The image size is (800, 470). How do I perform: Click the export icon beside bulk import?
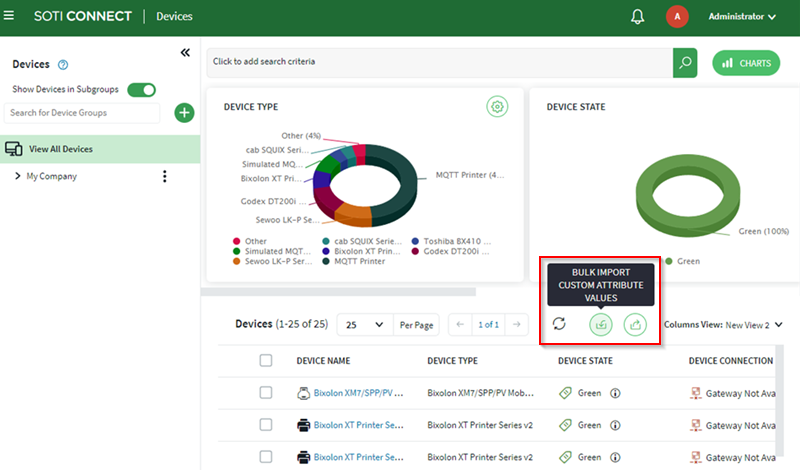pos(635,325)
